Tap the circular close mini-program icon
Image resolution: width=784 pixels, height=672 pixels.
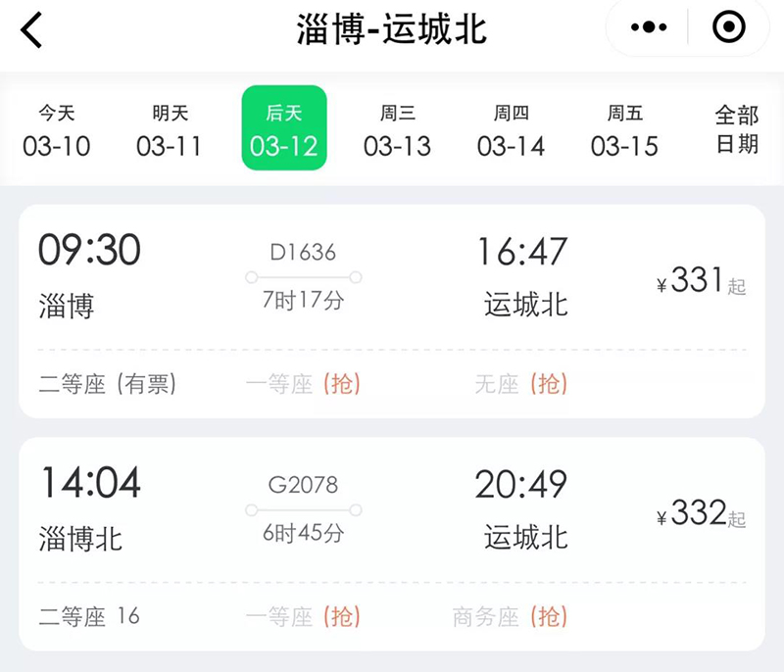tap(728, 29)
